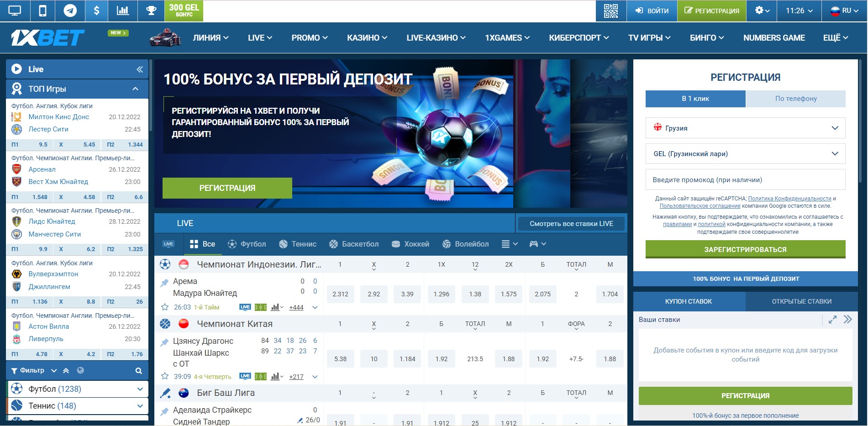The height and width of the screenshot is (426, 868).
Task: Pin the Цзянсу Драгонс match
Action: pyautogui.click(x=164, y=342)
